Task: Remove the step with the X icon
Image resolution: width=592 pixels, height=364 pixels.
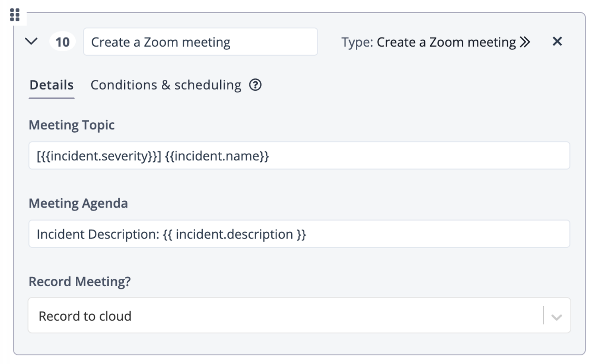Action: tap(557, 41)
